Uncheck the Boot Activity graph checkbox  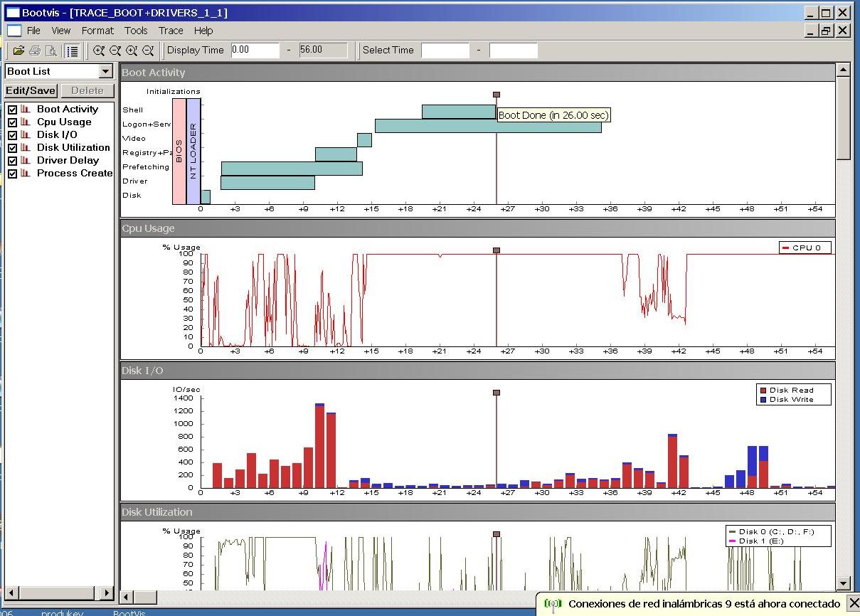[11, 110]
